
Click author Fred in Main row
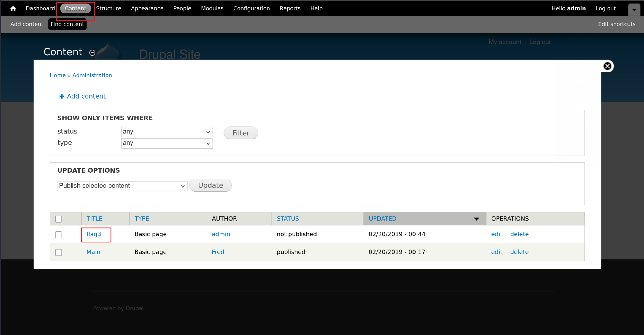218,252
